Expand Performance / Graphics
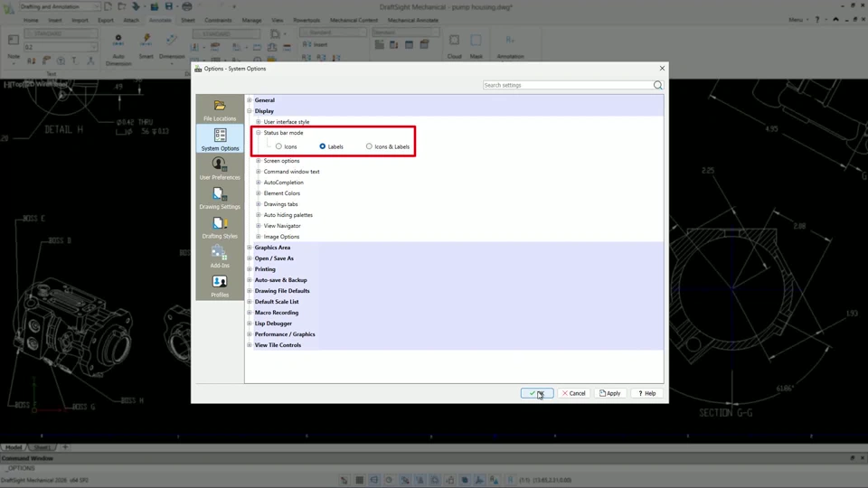Image resolution: width=868 pixels, height=488 pixels. click(x=250, y=334)
